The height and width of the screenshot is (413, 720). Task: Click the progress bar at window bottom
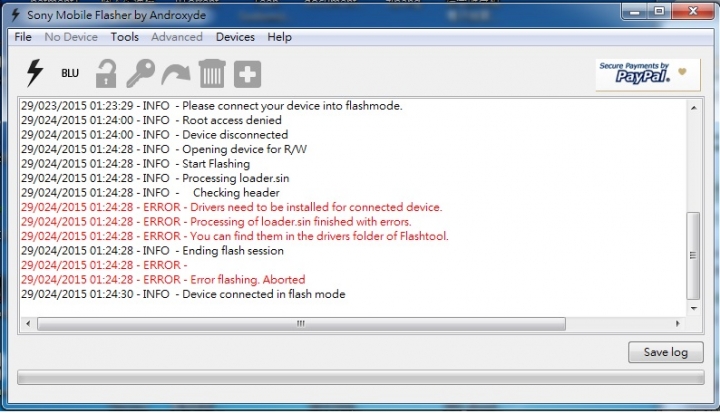point(360,377)
